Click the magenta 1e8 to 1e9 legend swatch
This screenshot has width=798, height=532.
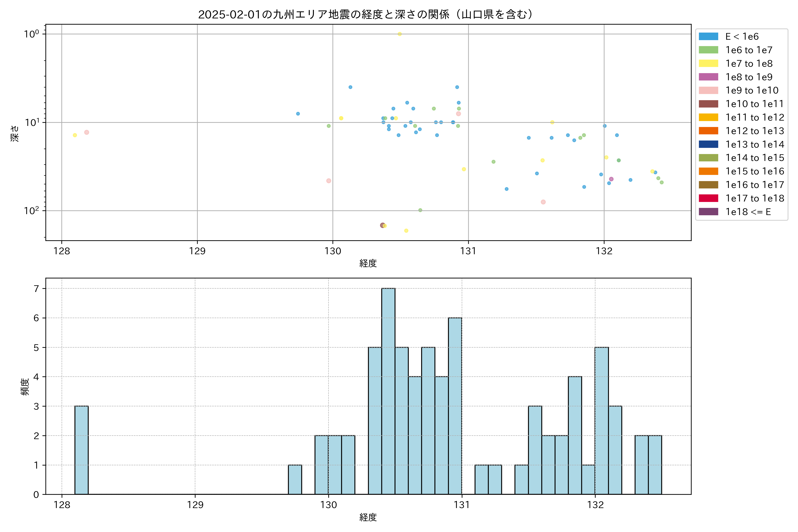click(708, 77)
